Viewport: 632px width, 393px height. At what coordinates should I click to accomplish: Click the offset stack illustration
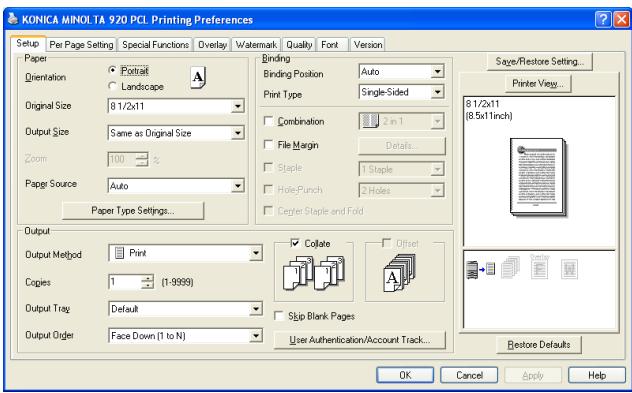tap(399, 272)
